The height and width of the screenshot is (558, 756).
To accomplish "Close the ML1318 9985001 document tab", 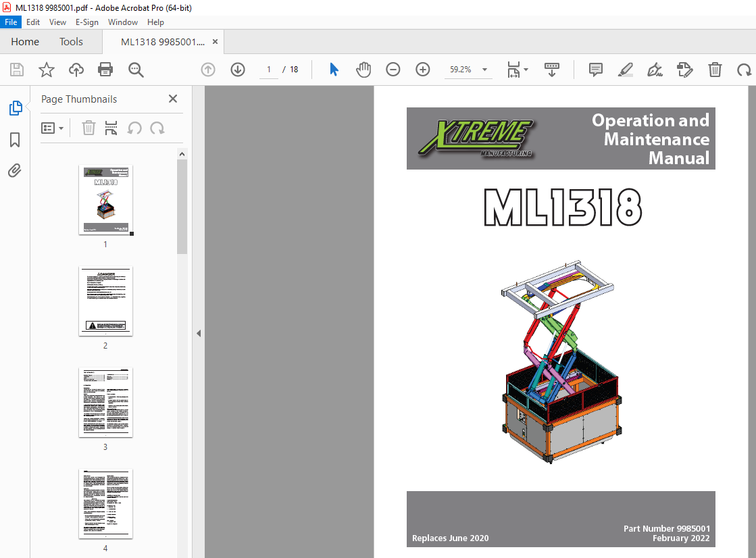I will 215,42.
